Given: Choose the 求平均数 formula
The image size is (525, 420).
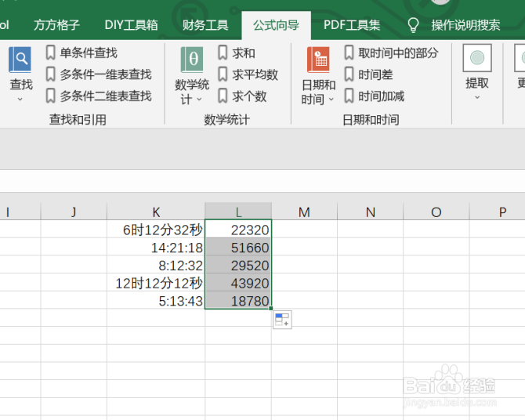Looking at the screenshot, I should point(255,74).
